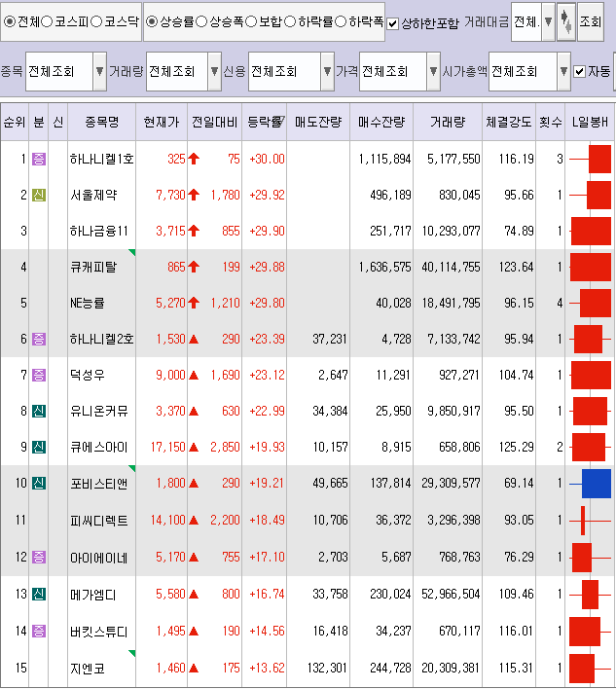Click the L일봉H column header
616x689 pixels.
coord(590,123)
